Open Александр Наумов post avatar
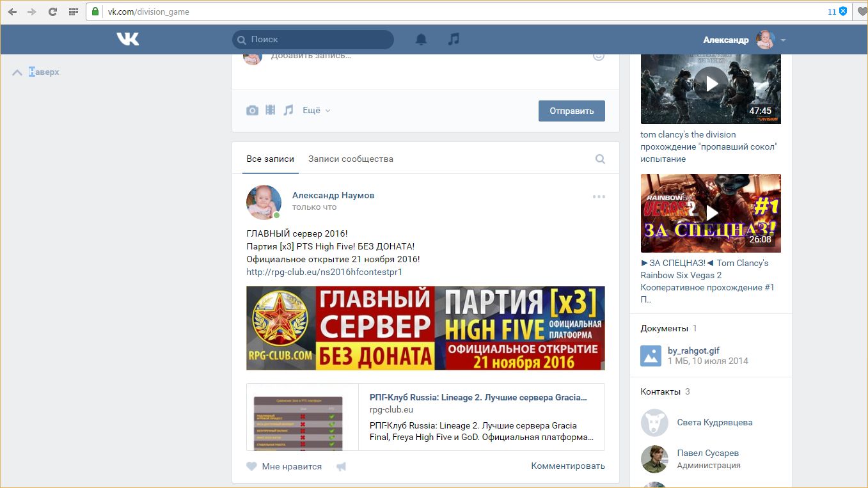Viewport: 868px width, 488px height. point(264,203)
